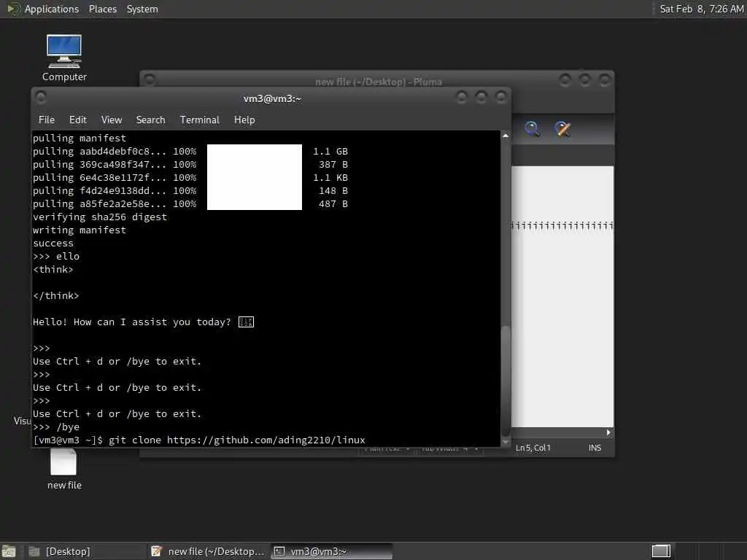Click the terminal vertical scrollbar thumb
This screenshot has width=747, height=560.
(x=506, y=379)
